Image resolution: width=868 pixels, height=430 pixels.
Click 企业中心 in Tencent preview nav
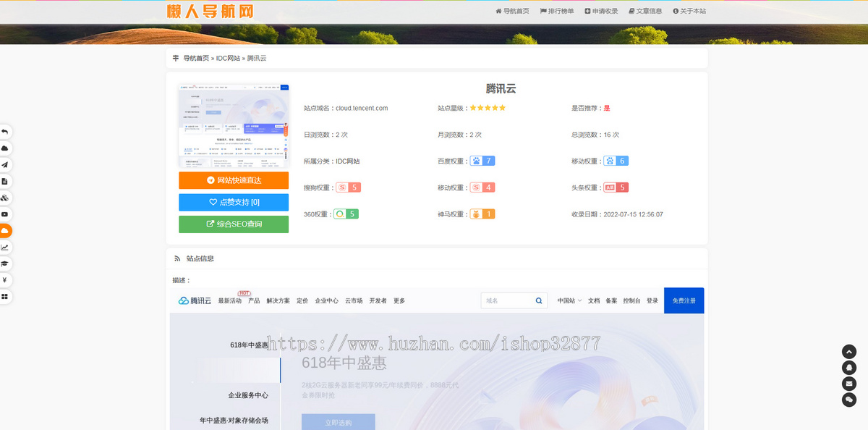[327, 300]
